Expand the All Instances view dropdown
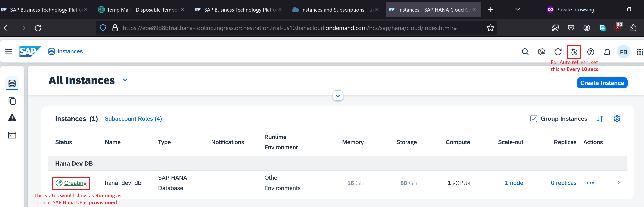This screenshot has height=207, width=644. [125, 80]
